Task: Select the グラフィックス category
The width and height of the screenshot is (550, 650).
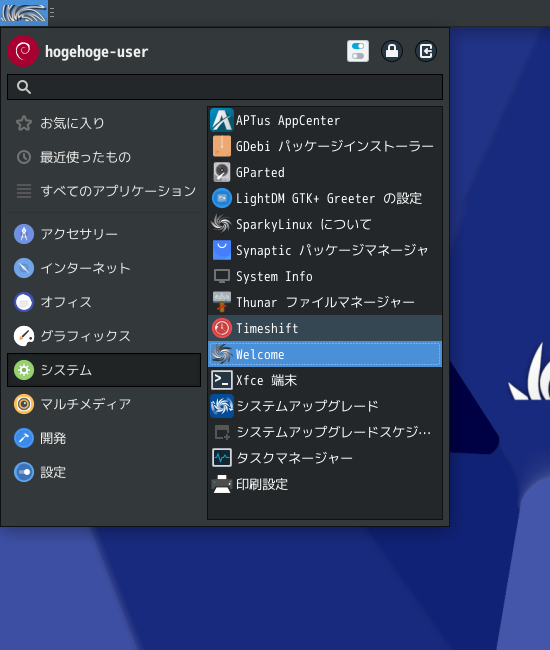Action: pyautogui.click(x=104, y=336)
